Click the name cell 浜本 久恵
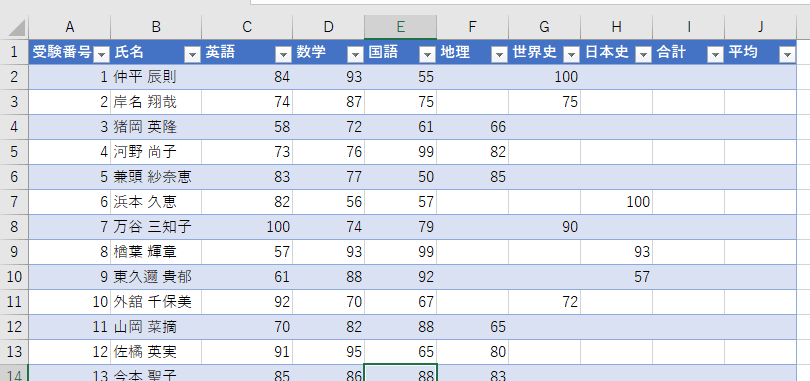The width and height of the screenshot is (810, 381). click(x=156, y=202)
